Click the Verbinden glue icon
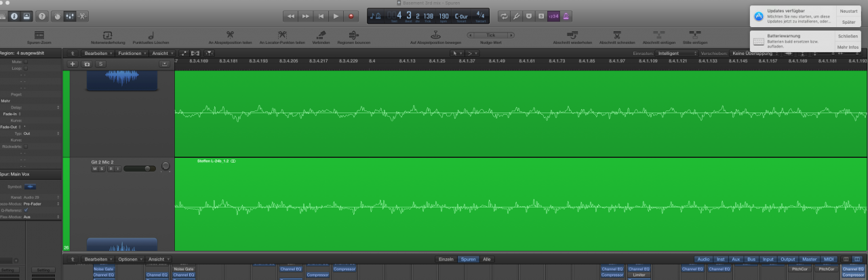The image size is (868, 280). tap(323, 35)
